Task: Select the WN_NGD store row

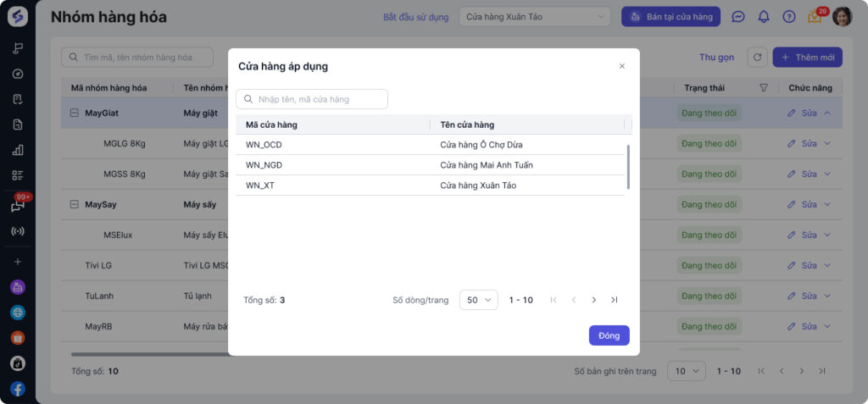Action: pos(430,165)
